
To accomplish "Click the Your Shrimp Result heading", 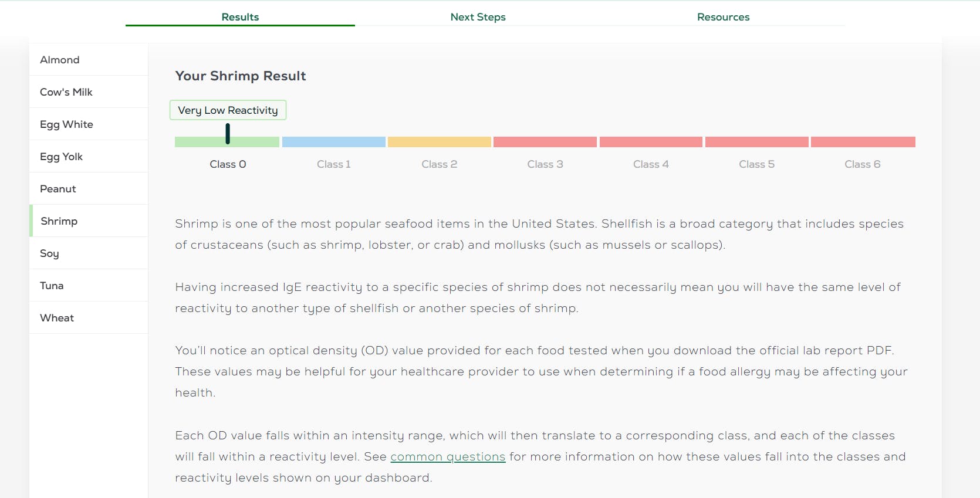I will 240,76.
